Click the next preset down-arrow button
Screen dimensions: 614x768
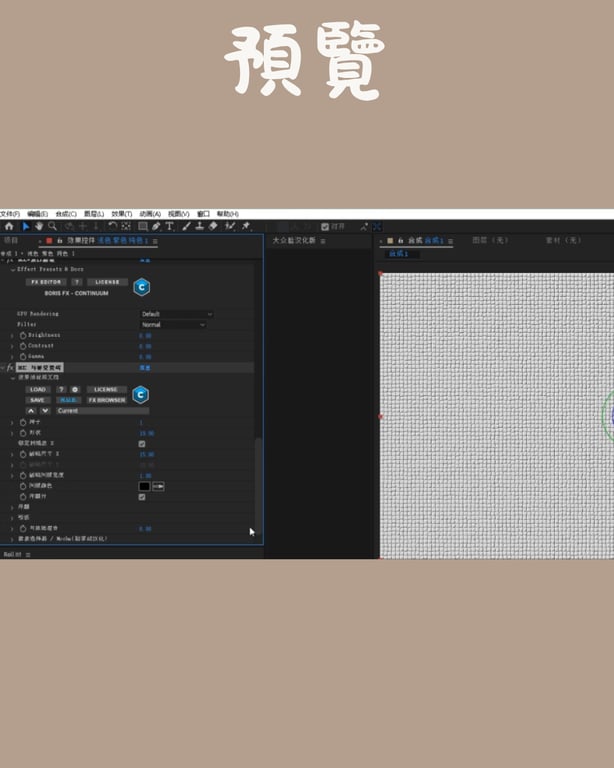(45, 410)
